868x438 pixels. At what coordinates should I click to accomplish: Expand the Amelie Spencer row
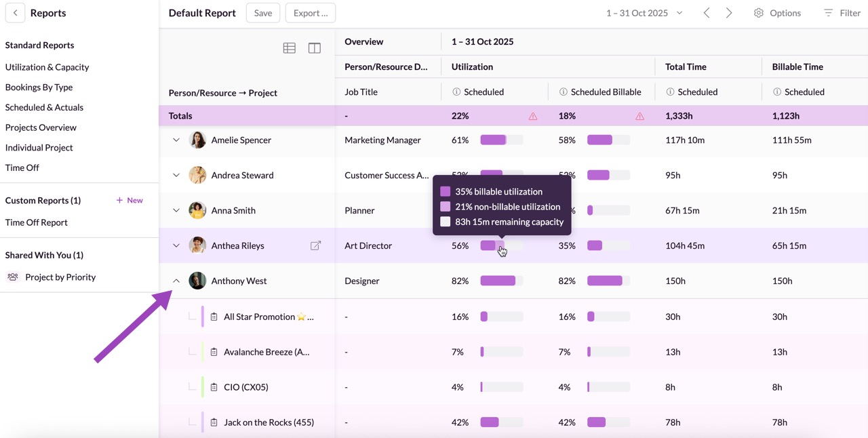pos(176,140)
